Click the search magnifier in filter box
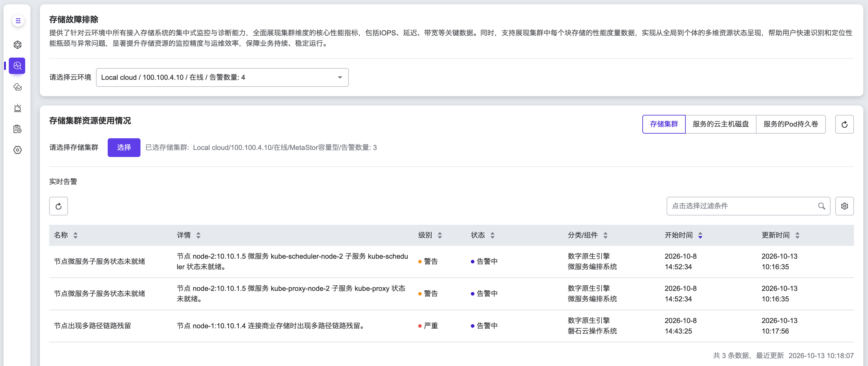 coord(821,206)
